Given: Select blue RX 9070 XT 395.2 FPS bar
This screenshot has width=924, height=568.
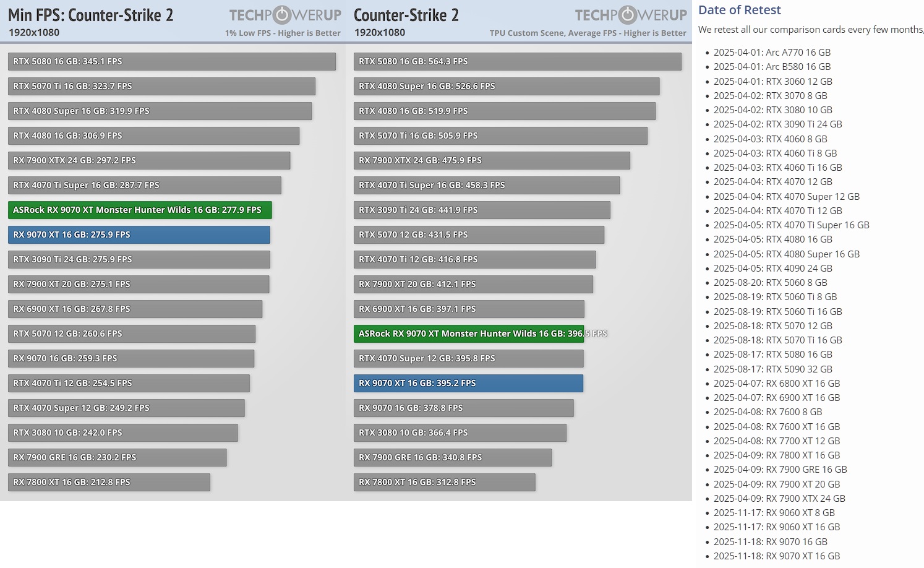Looking at the screenshot, I should pyautogui.click(x=468, y=383).
